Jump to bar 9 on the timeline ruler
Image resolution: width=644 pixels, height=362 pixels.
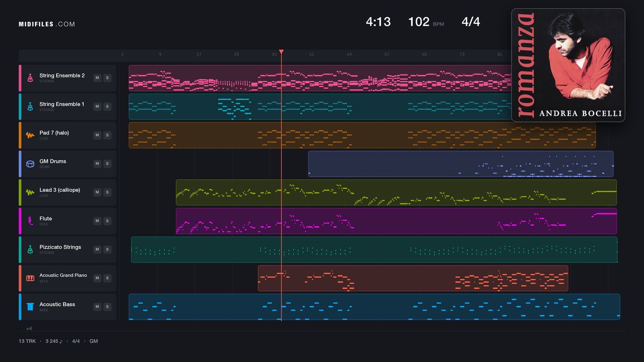point(160,54)
